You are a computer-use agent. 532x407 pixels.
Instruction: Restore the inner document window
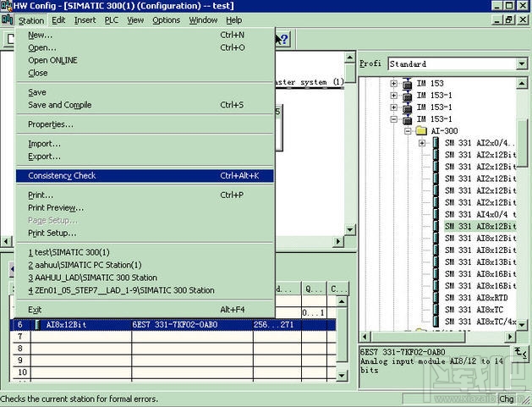[509, 20]
